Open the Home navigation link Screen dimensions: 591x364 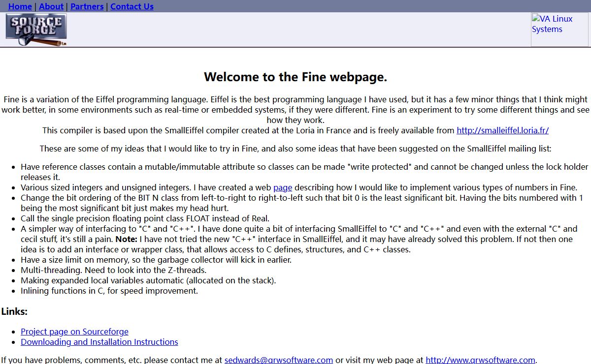[x=20, y=6]
